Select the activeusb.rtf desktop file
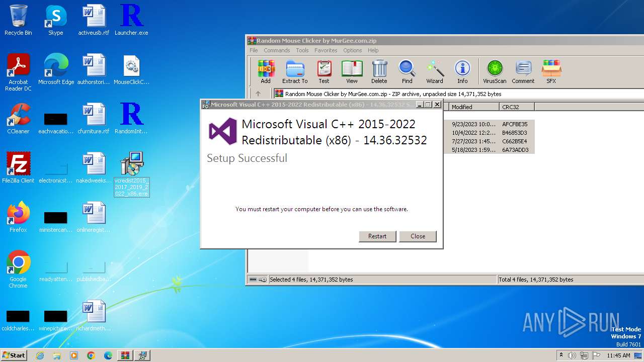 point(94,20)
